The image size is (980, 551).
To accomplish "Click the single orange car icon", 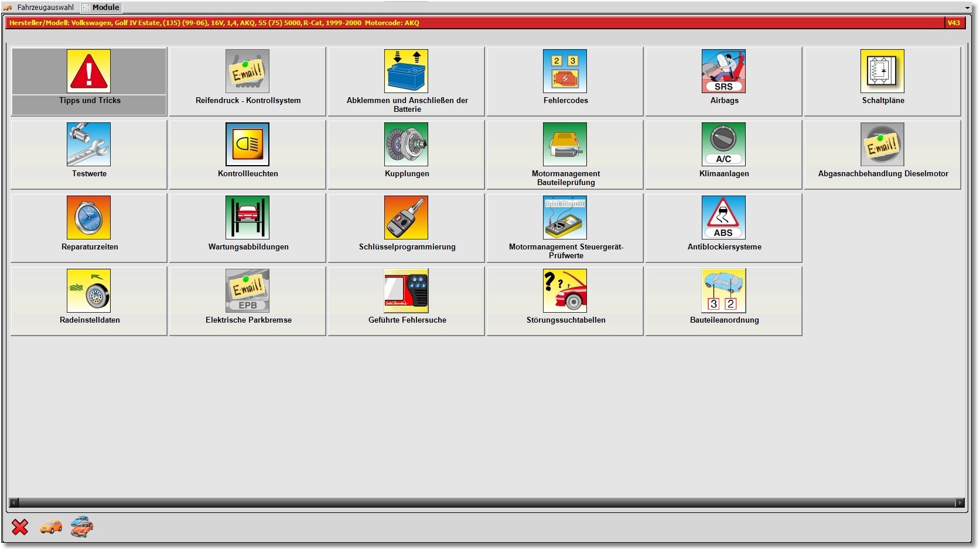I will click(x=51, y=526).
